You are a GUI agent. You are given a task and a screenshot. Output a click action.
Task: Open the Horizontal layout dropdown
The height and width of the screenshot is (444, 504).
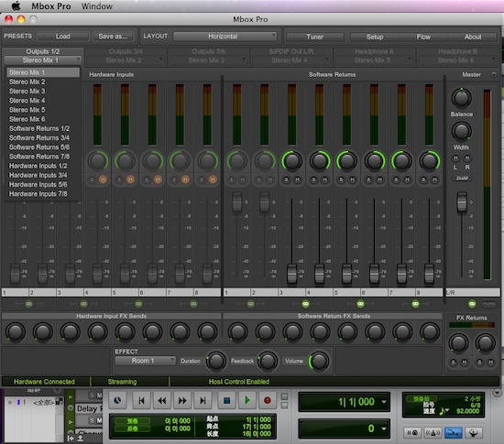(225, 37)
